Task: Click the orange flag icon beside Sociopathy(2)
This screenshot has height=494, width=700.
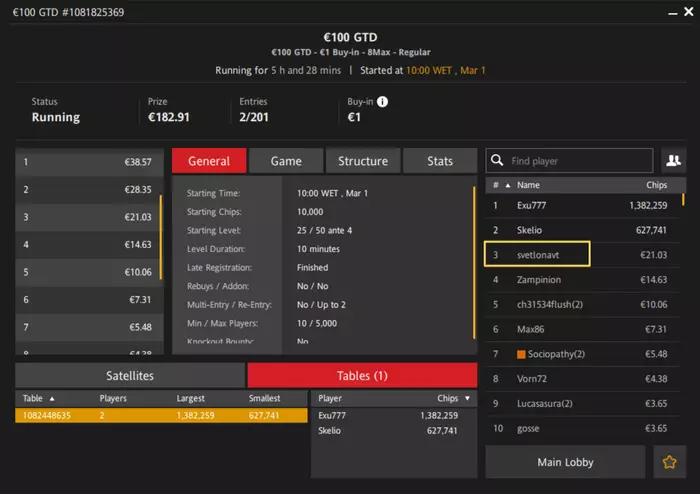Action: (x=521, y=354)
